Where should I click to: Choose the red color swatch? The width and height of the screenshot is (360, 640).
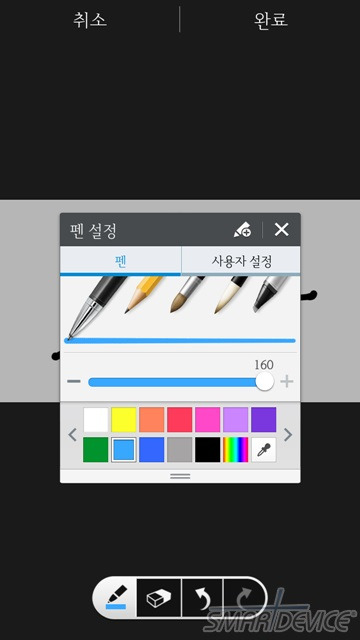click(x=180, y=420)
